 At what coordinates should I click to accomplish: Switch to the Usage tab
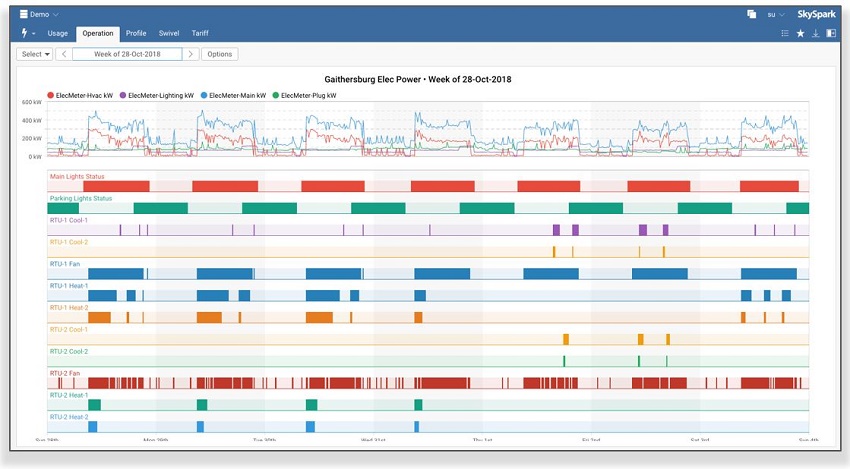click(x=57, y=33)
